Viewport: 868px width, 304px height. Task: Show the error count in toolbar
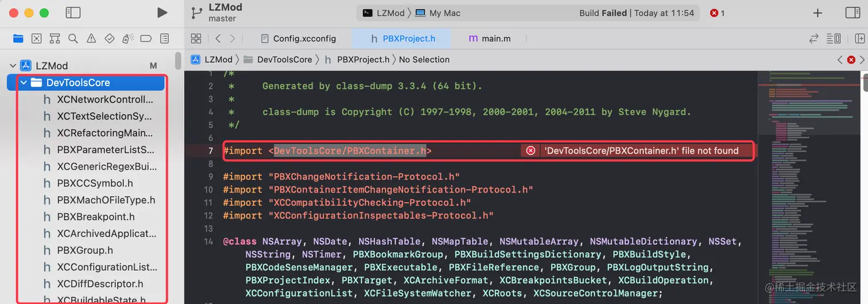point(717,13)
